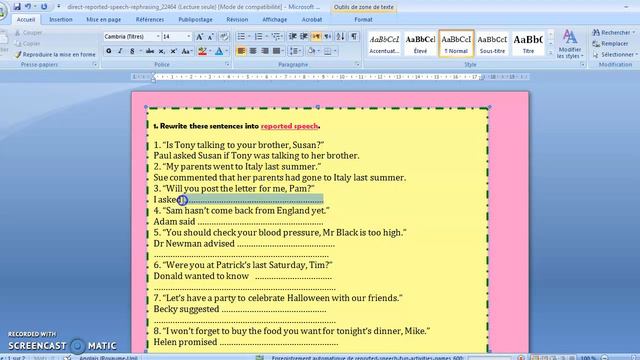Image resolution: width=640 pixels, height=360 pixels.
Task: Go to the Révision tab
Action: tap(237, 20)
